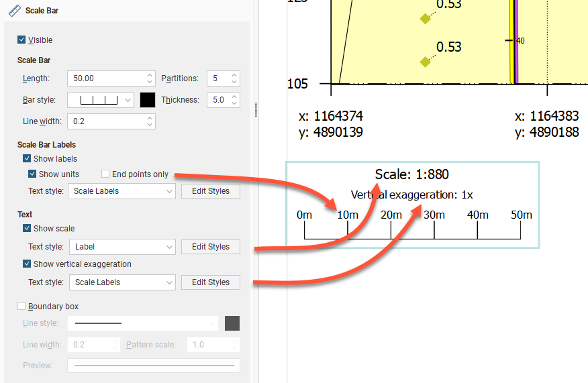Open Scale Bar Labels text style dropdown
Image resolution: width=588 pixels, height=383 pixels.
pos(121,191)
